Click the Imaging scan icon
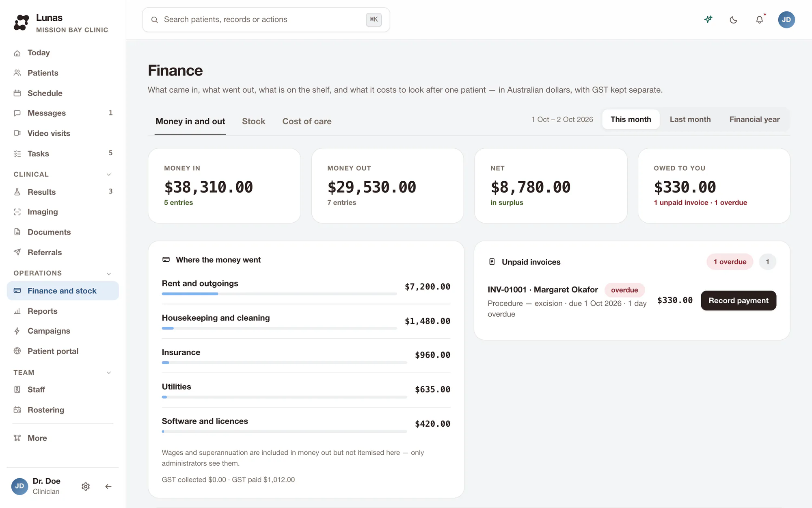 point(17,212)
